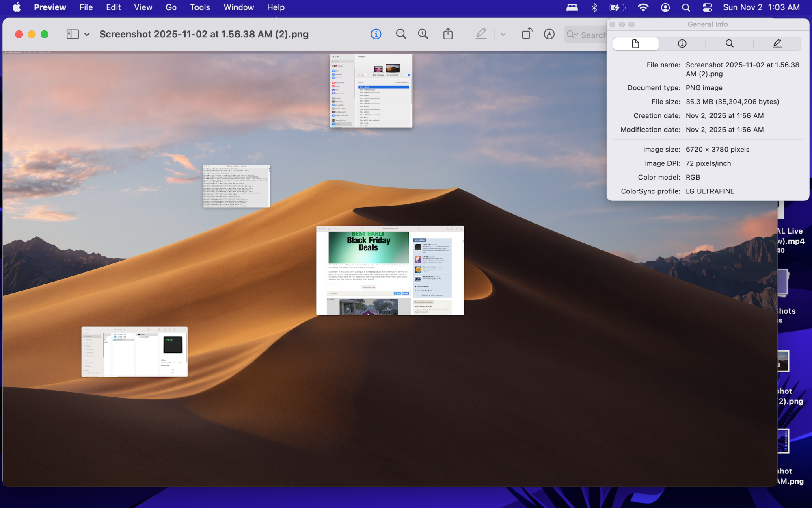The width and height of the screenshot is (812, 508).
Task: Select the circled-A annotate tool
Action: [549, 34]
